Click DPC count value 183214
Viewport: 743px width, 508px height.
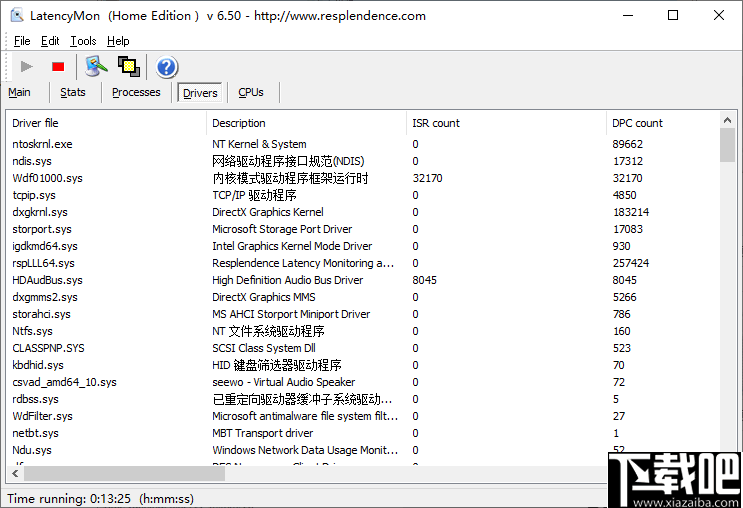tap(631, 212)
